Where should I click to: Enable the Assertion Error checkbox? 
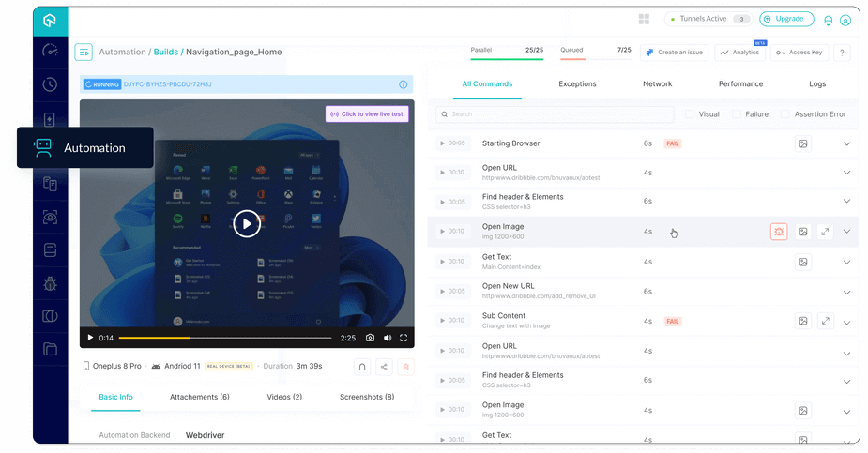[x=785, y=113]
